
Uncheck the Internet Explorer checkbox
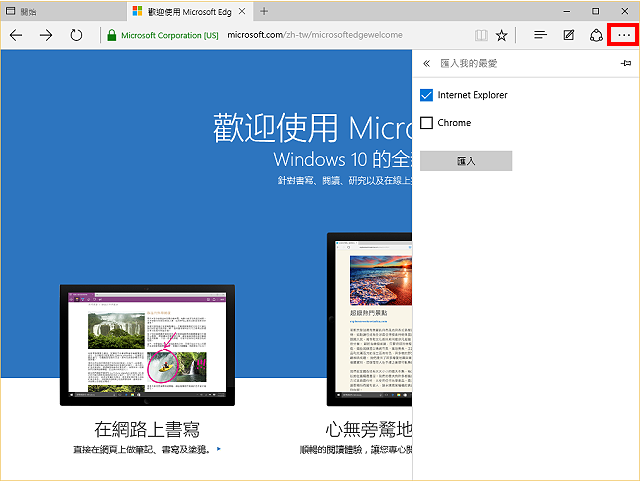[x=426, y=95]
